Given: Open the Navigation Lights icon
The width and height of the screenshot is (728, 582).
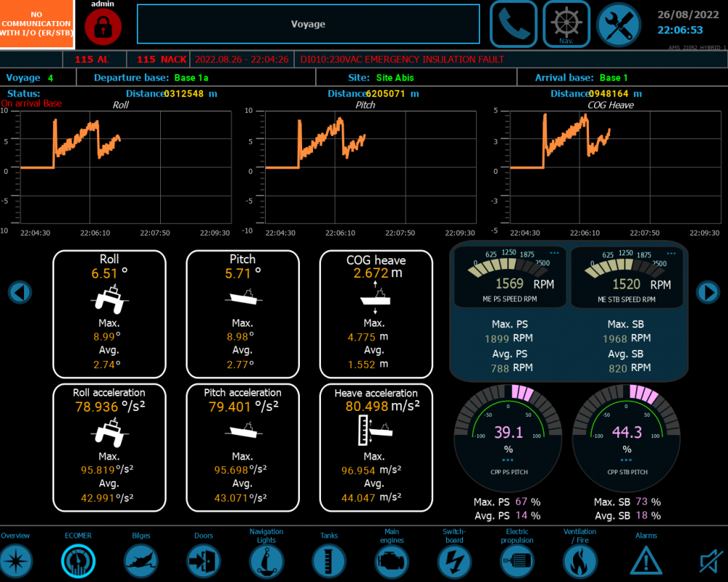Looking at the screenshot, I should coord(266,561).
